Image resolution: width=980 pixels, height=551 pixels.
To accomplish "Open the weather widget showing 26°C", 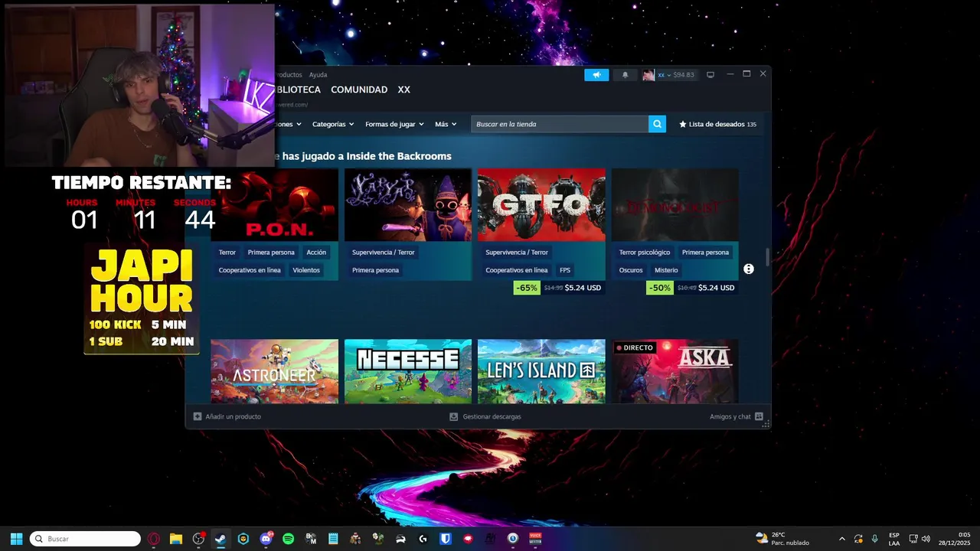I will 782,539.
